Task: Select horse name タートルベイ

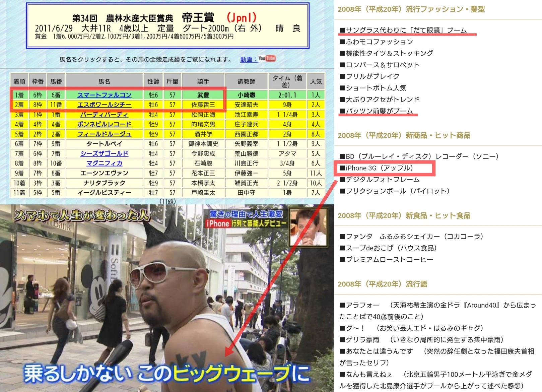Action: 104,144
